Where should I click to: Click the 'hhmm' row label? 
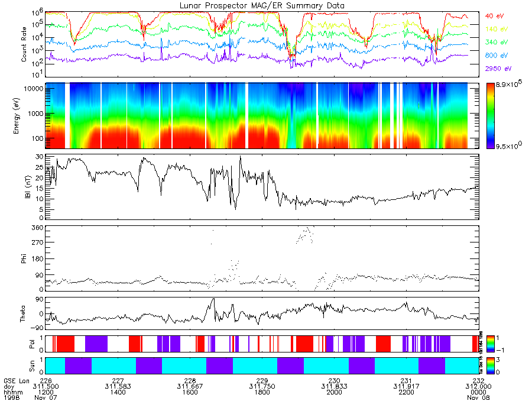pos(13,392)
